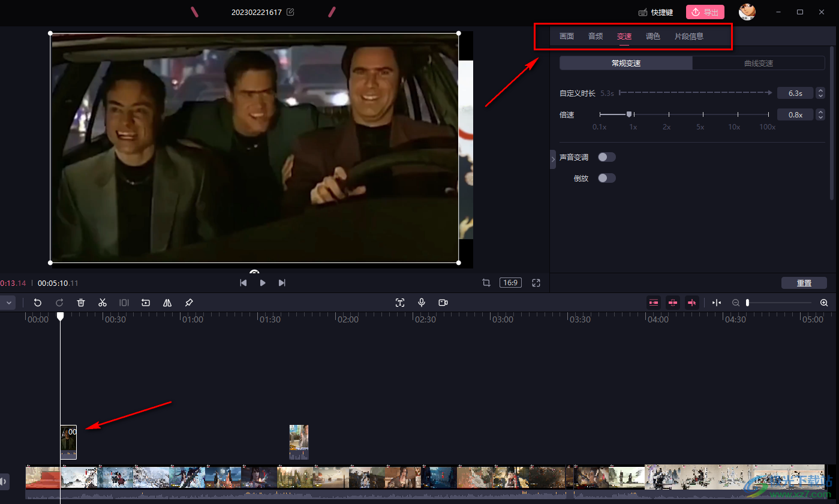This screenshot has width=839, height=504.
Task: Toggle the 声音变调 switch
Action: coord(607,157)
